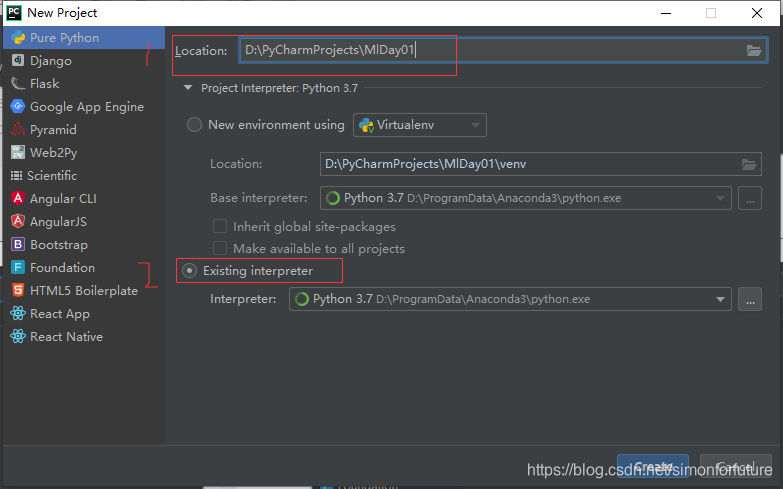Viewport: 783px width, 489px height.
Task: Select New environment using radio button
Action: coord(194,124)
